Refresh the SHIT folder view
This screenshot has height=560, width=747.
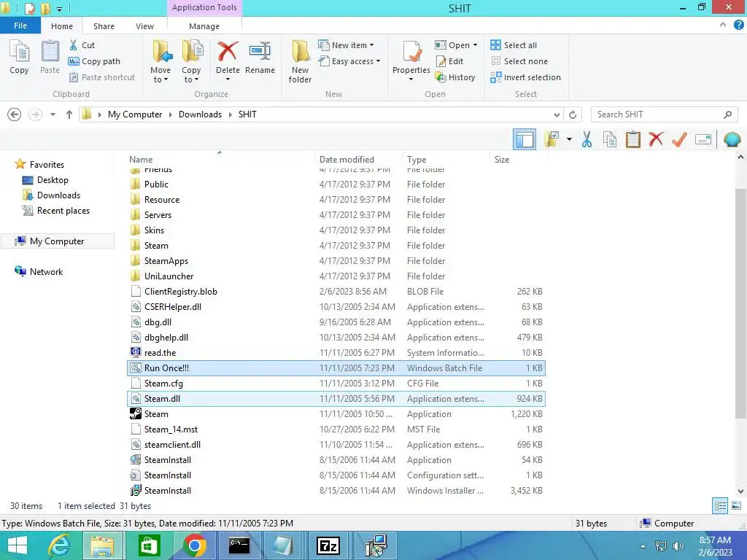click(x=573, y=114)
